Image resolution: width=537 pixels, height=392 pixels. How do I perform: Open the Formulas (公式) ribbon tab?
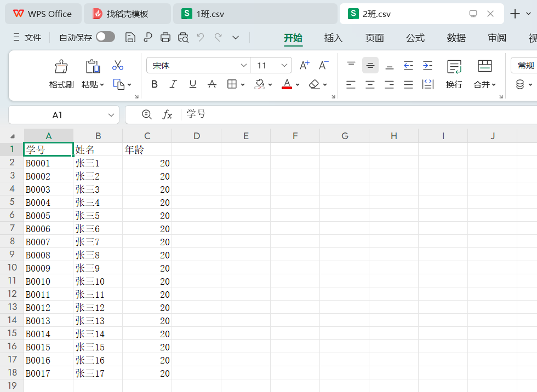[415, 38]
